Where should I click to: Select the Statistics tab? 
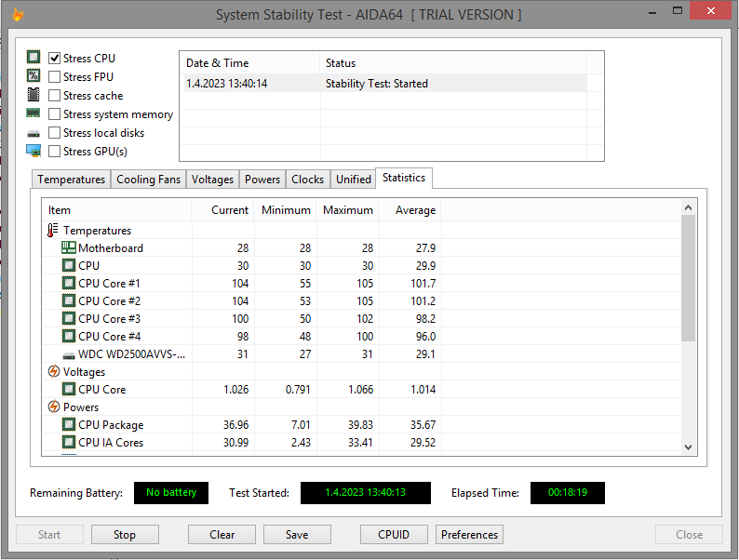tap(404, 178)
